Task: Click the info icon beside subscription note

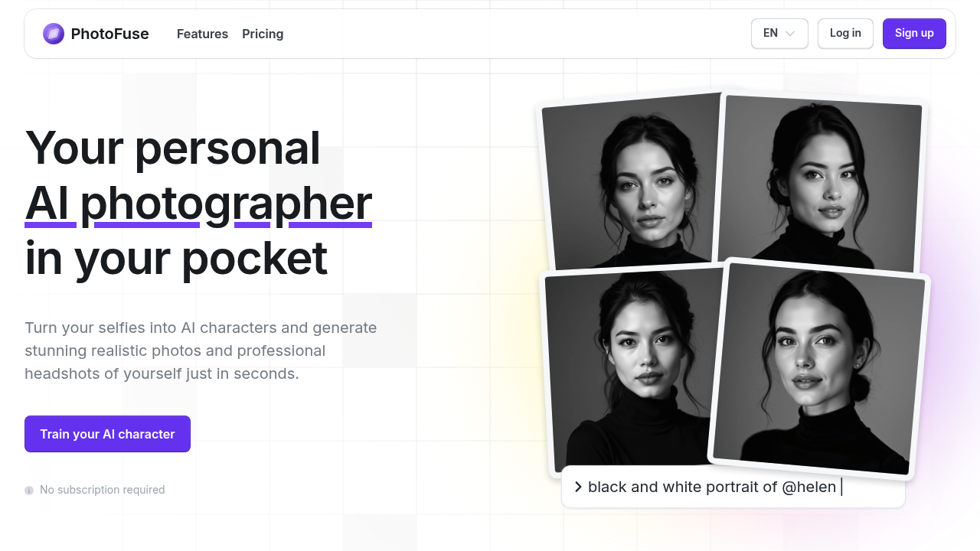Action: point(29,490)
